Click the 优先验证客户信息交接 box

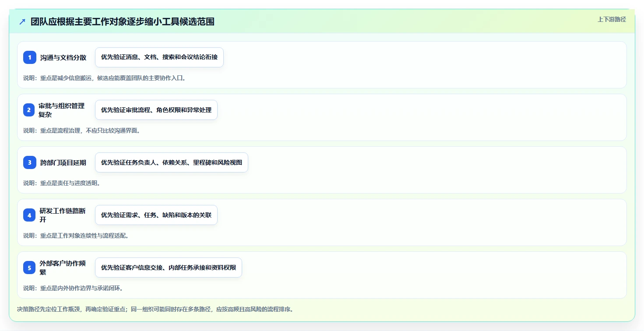(x=169, y=268)
